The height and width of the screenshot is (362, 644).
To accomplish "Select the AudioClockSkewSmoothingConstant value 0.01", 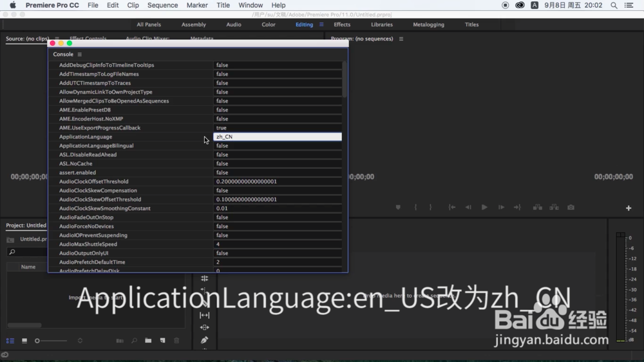I will (277, 208).
